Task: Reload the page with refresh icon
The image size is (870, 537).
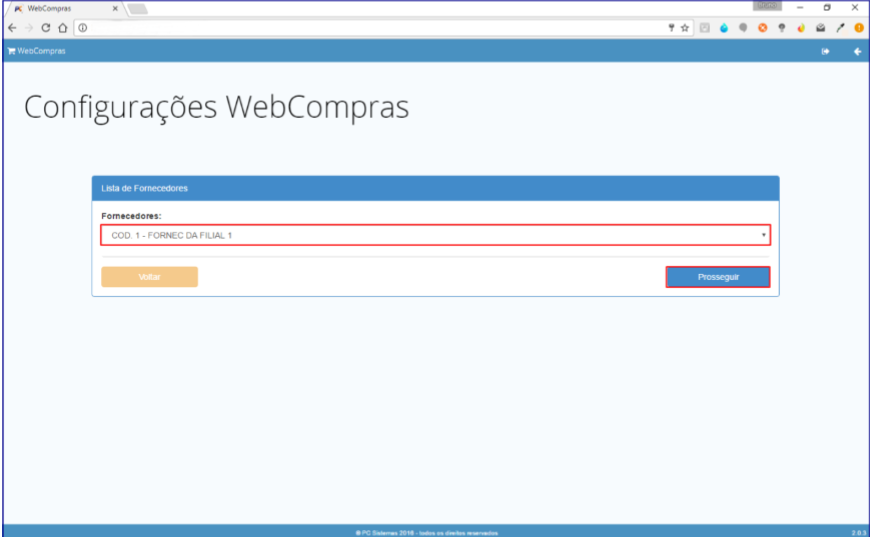Action: point(45,28)
